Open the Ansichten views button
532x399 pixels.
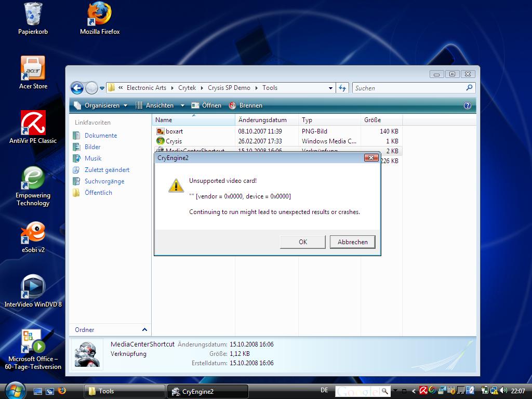pyautogui.click(x=155, y=105)
